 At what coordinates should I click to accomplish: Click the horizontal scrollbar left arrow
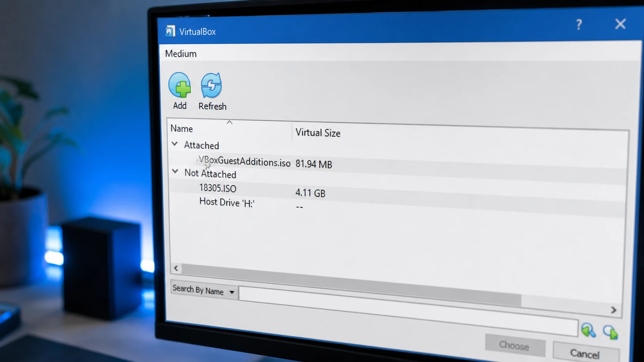tap(176, 268)
